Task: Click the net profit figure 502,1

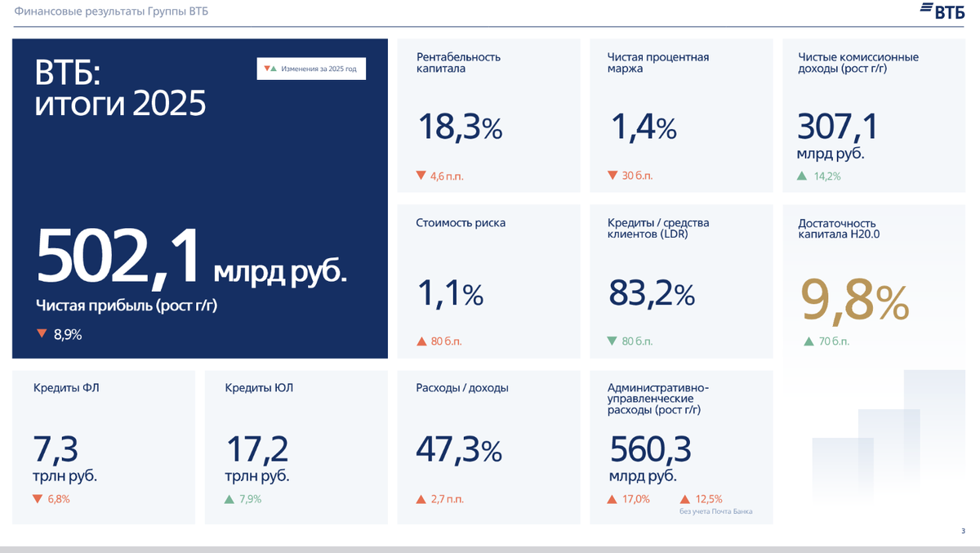Action: click(x=118, y=259)
